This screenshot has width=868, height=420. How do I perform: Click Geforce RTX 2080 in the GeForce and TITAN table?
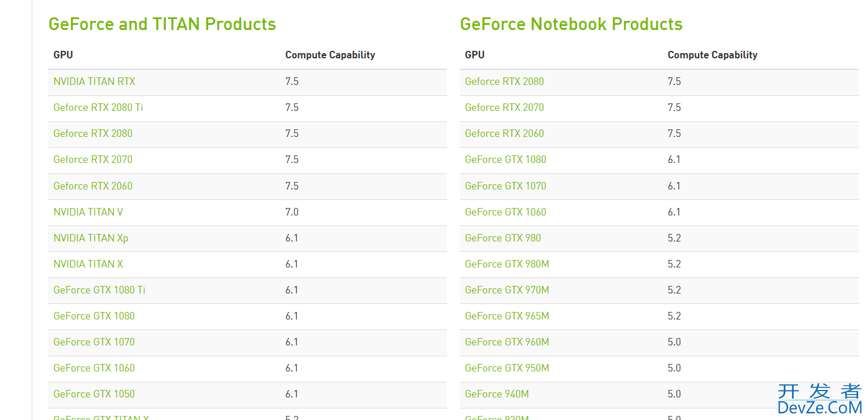93,133
